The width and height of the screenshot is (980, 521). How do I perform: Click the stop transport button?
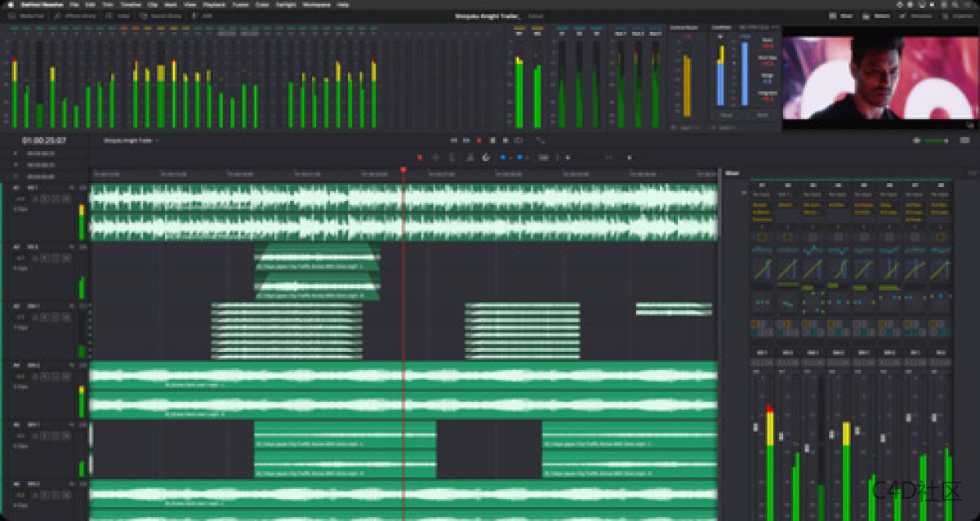[x=492, y=140]
